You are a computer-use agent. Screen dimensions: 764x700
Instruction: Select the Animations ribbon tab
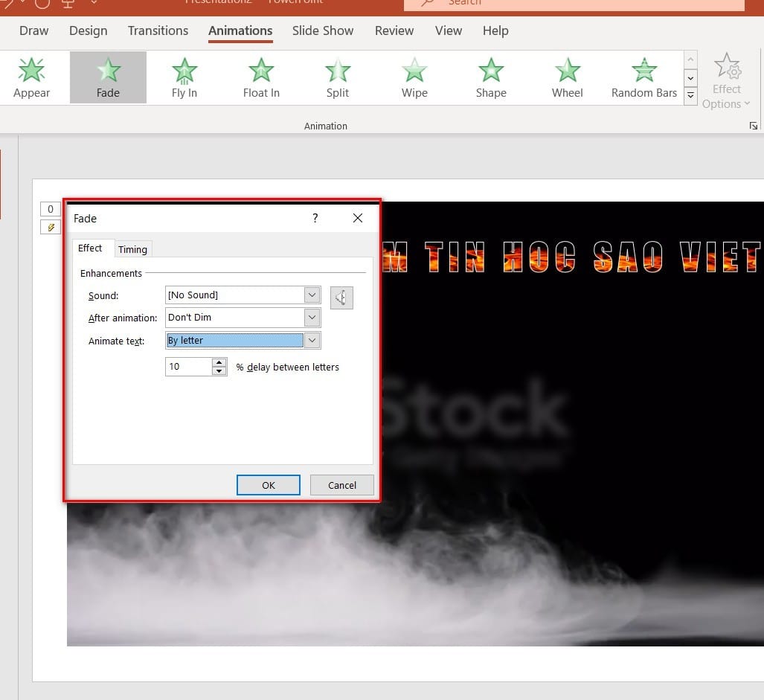point(240,30)
